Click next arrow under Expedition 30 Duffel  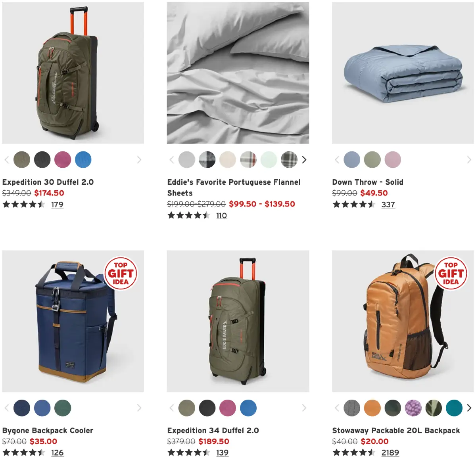click(139, 160)
